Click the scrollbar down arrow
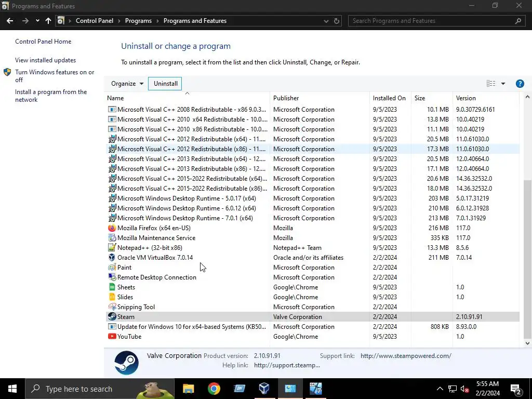Image resolution: width=532 pixels, height=399 pixels. click(x=527, y=343)
